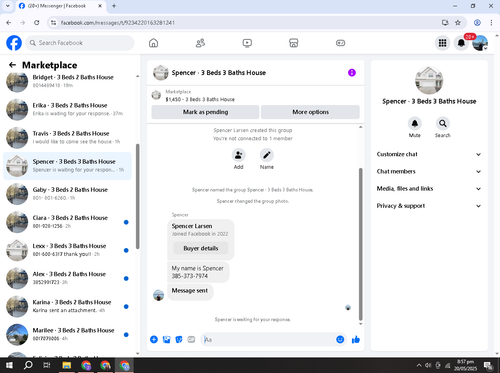Click the Mark as pending button

(x=205, y=112)
